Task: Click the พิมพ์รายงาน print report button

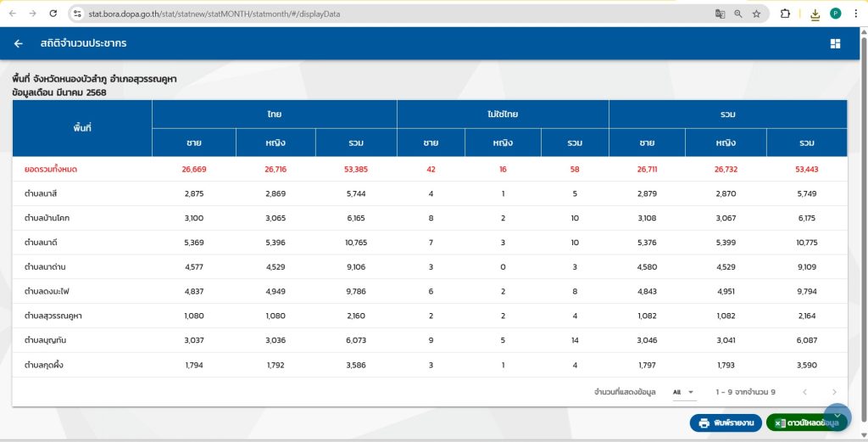Action: [726, 422]
